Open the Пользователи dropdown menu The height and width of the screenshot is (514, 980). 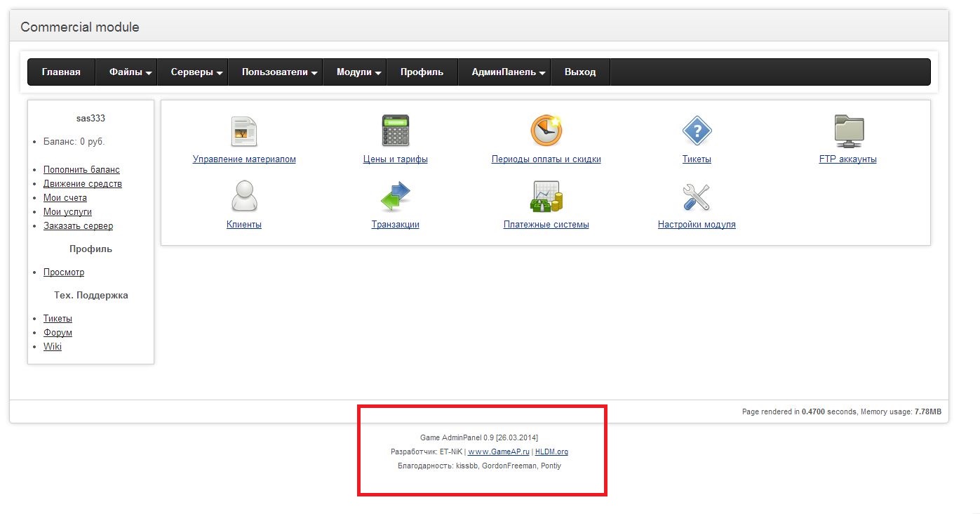coord(279,72)
